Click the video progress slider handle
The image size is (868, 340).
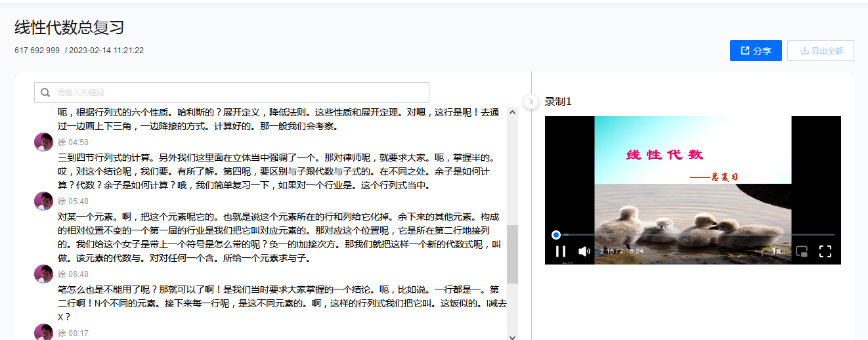pyautogui.click(x=556, y=234)
